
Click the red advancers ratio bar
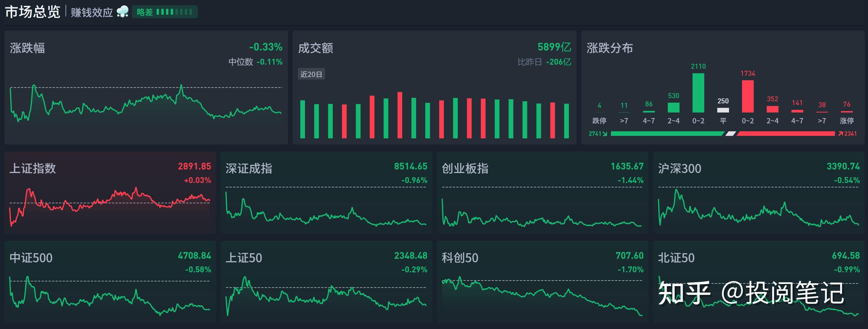[x=786, y=134]
